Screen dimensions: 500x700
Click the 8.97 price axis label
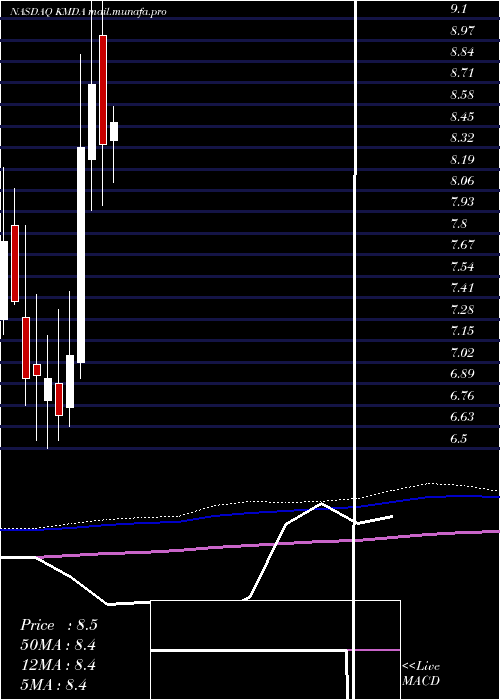coord(462,31)
